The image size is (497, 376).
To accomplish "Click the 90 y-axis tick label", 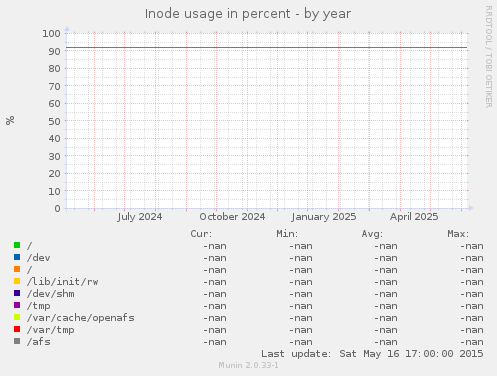I will 55,51.
